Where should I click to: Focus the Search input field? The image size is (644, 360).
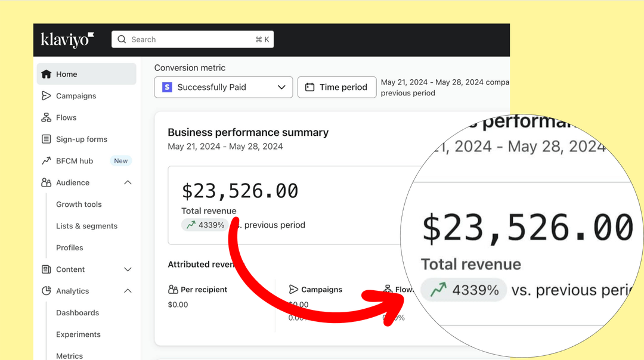pyautogui.click(x=192, y=39)
